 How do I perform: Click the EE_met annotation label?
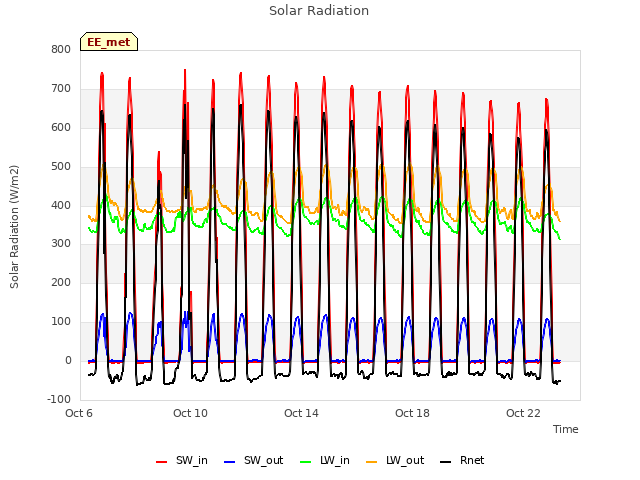click(x=109, y=42)
